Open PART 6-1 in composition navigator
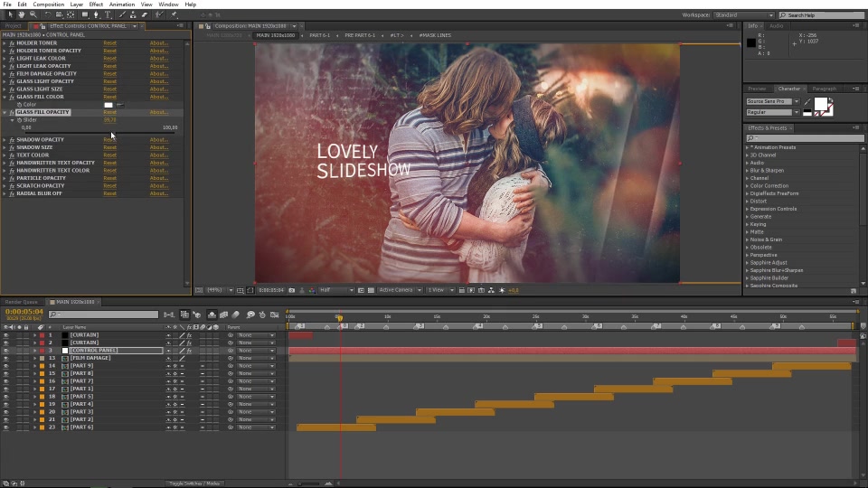 tap(319, 35)
